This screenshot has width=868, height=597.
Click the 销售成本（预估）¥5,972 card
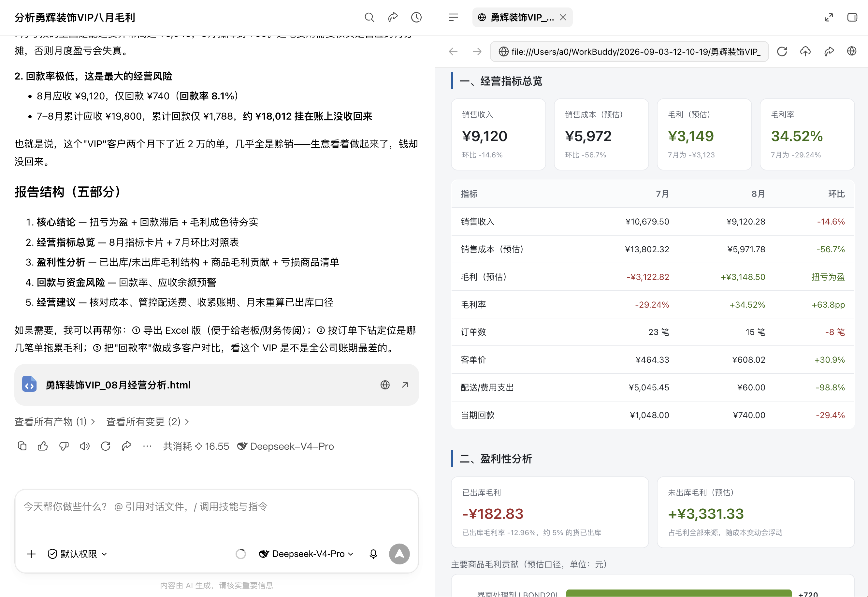(601, 134)
